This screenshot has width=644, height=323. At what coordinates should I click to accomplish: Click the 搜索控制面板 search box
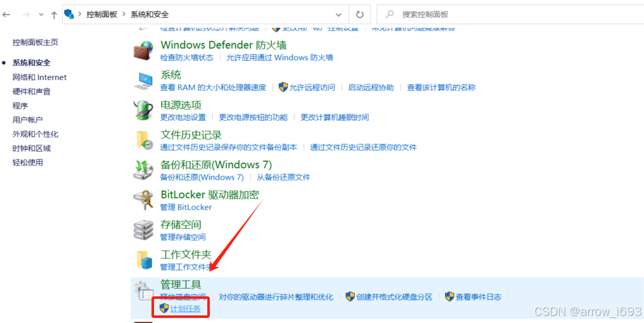[x=510, y=15]
